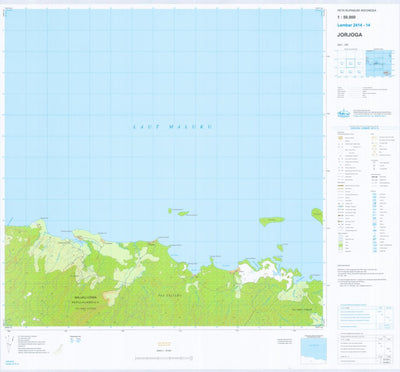Click the 'MALUKU UTARA' region label on land
This screenshot has width=400, height=372.
(85, 297)
